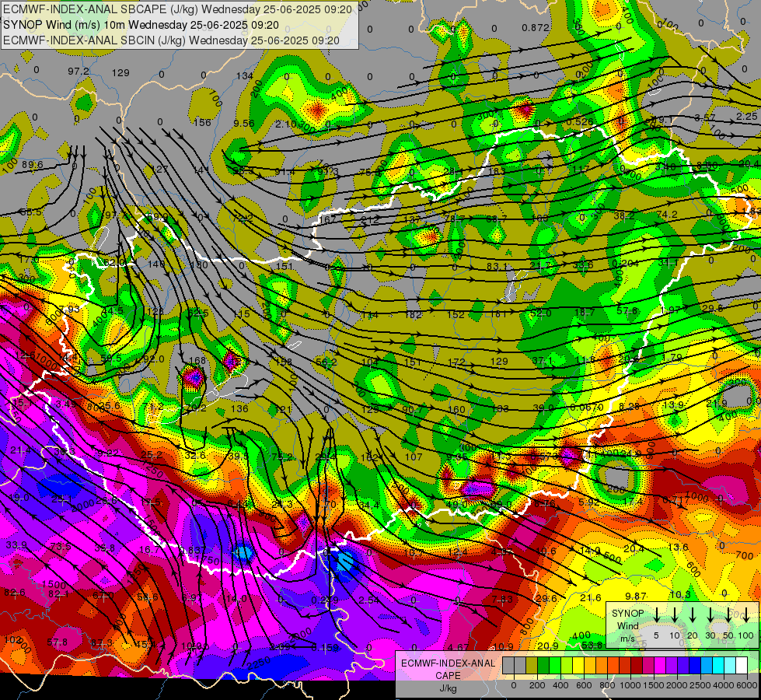Click the 182 value on the map
The height and width of the screenshot is (700, 761).
413,315
